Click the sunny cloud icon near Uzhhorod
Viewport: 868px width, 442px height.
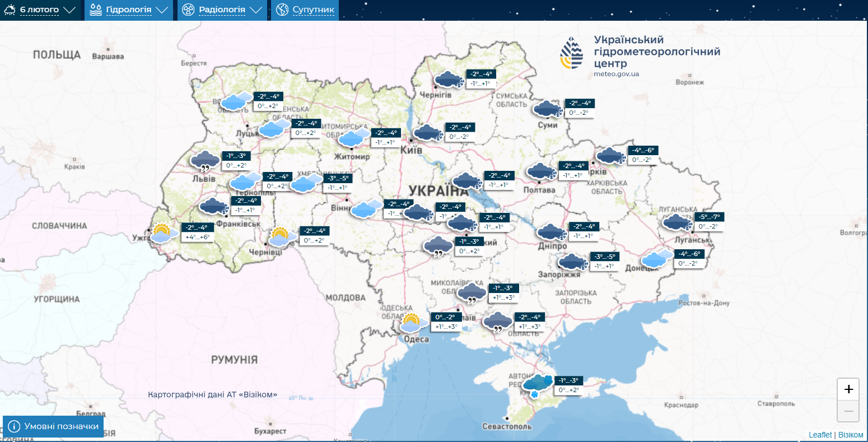(x=163, y=232)
